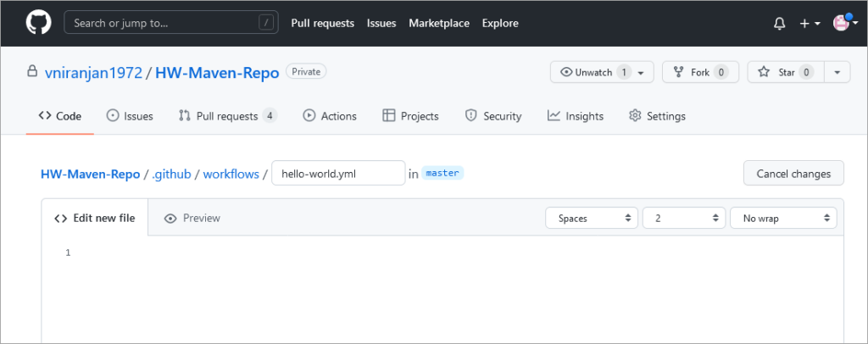
Task: Open the plus create-new menu
Action: 810,23
